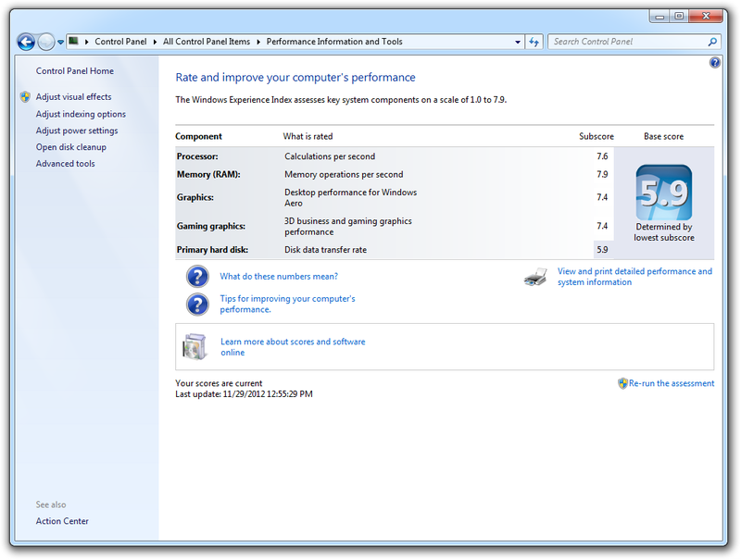741x560 pixels.
Task: Click the Refresh button beside address bar
Action: 534,42
